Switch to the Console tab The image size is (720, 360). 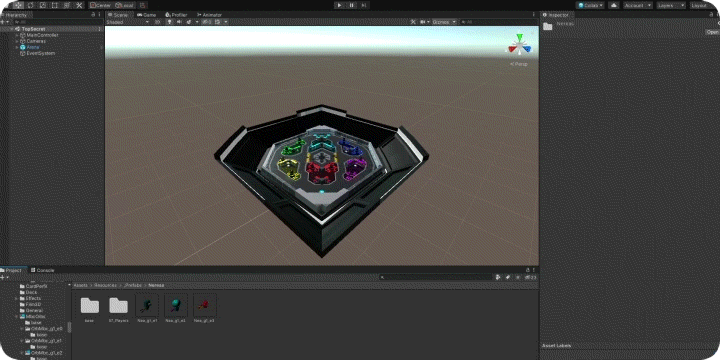coord(44,270)
